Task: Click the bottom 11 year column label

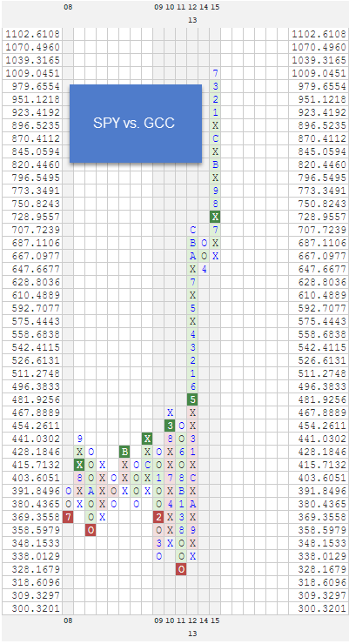Action: [181, 621]
